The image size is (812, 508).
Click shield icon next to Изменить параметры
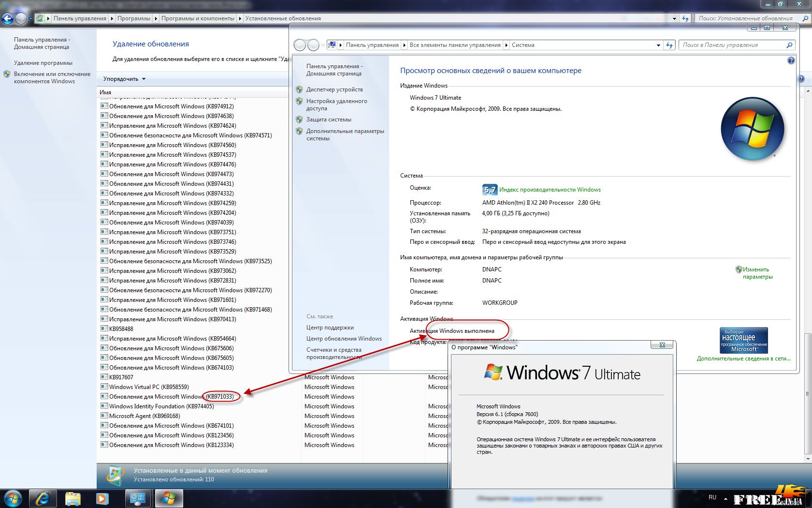(x=739, y=269)
